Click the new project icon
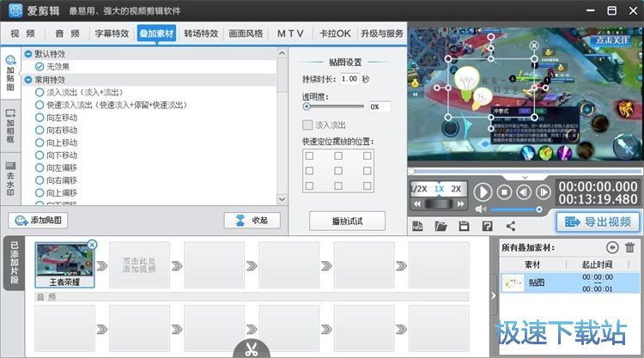644x358 pixels. point(417,226)
